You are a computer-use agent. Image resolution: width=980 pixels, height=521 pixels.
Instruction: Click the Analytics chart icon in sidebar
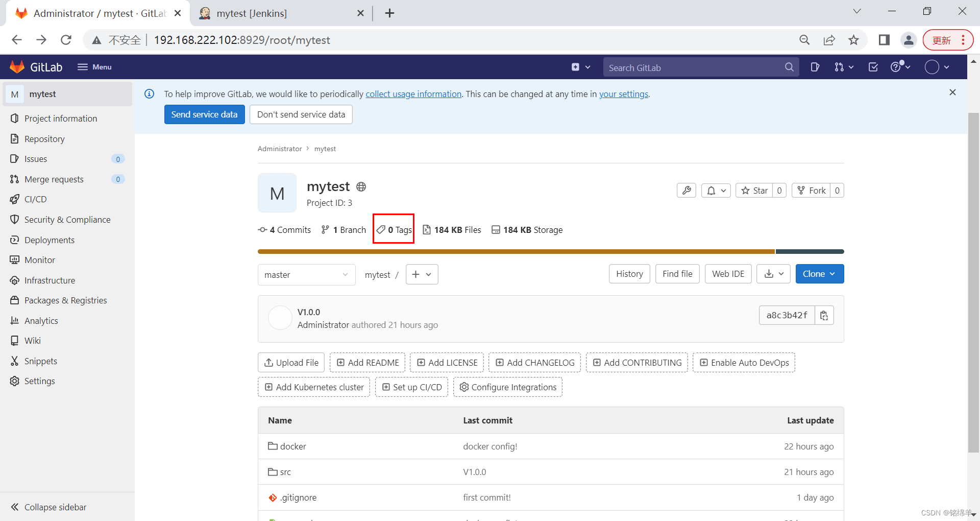pos(14,321)
